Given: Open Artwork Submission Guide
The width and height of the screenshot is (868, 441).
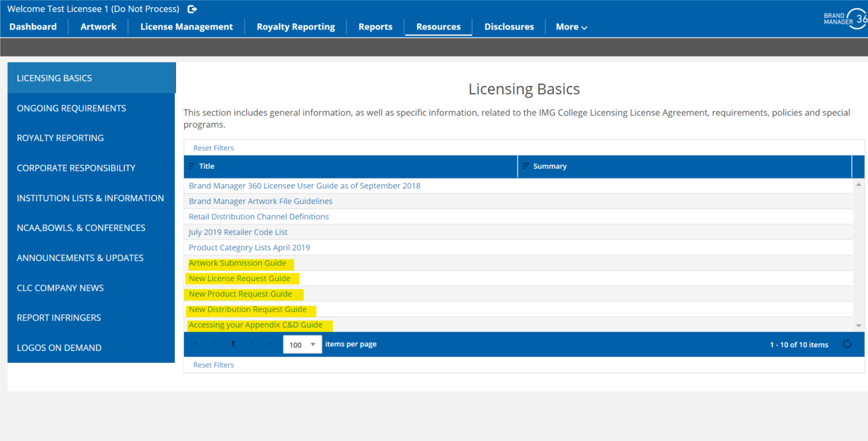Looking at the screenshot, I should point(237,263).
